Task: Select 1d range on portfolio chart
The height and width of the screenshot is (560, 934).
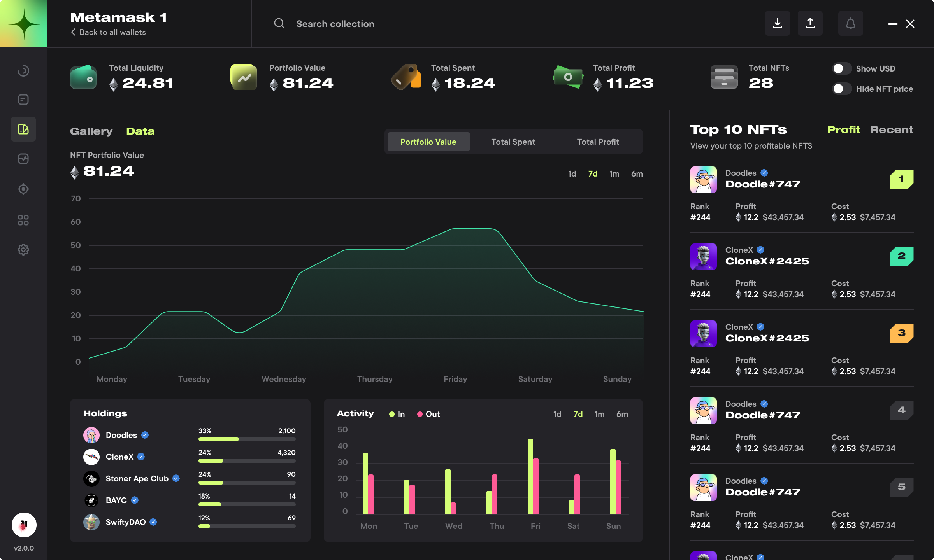Action: click(572, 174)
